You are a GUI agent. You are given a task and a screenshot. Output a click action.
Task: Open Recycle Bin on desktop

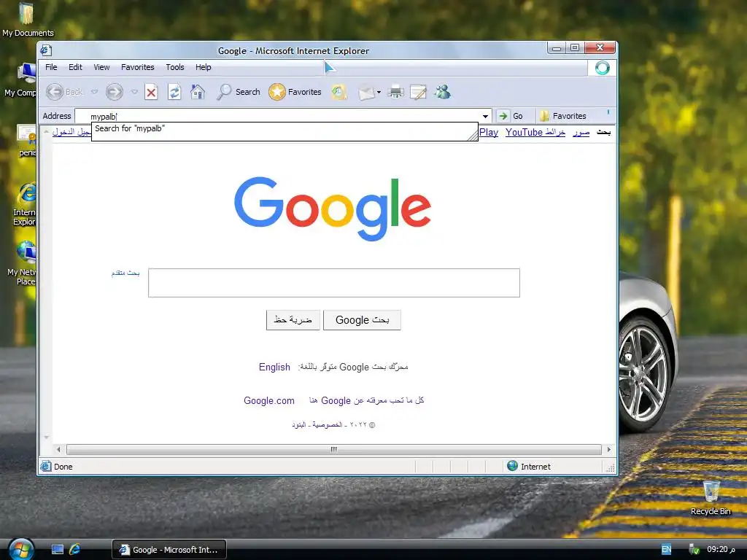(x=711, y=497)
